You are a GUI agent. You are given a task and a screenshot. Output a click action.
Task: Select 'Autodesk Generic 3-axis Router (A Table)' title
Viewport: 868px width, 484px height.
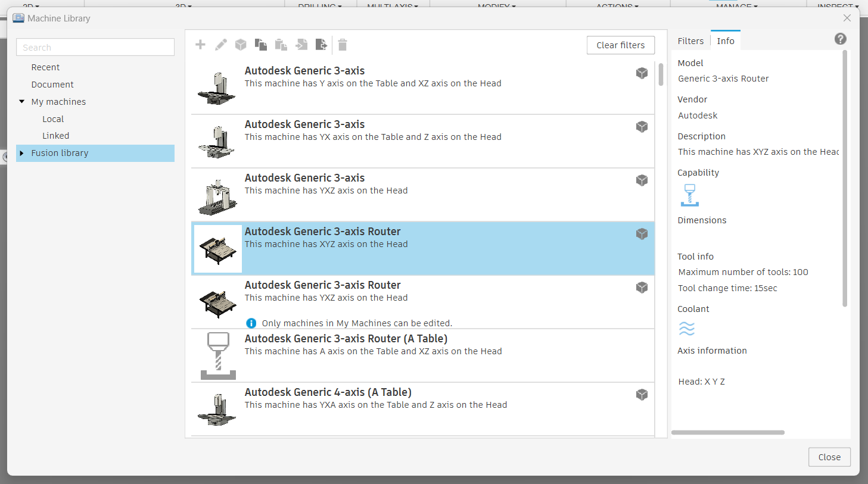346,339
